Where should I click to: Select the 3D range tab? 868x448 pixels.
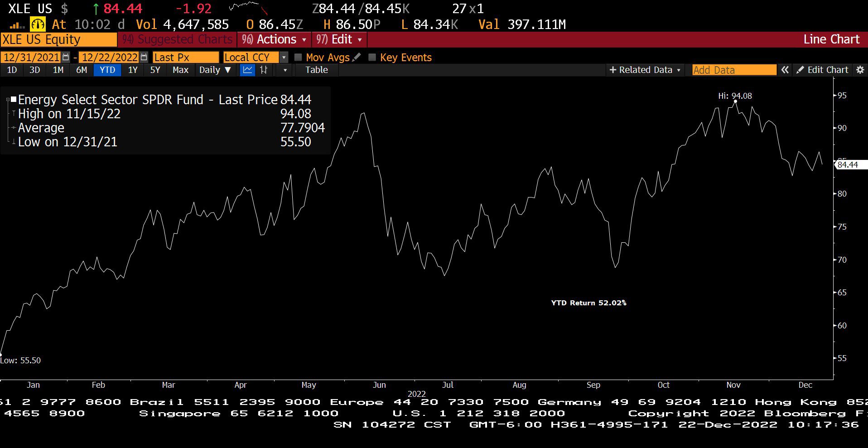tap(35, 70)
